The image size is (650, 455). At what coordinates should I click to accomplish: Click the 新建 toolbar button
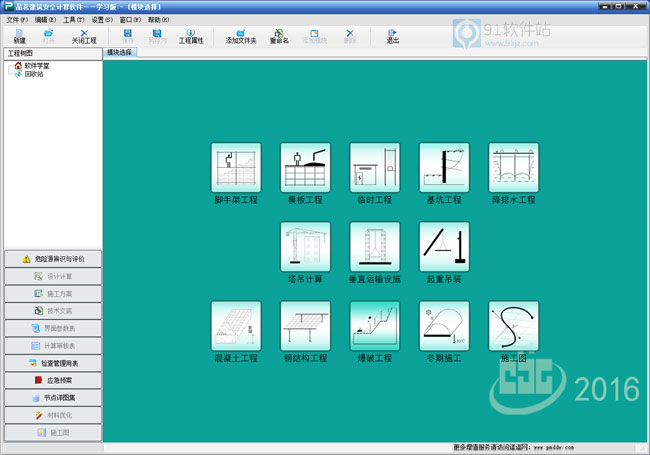[x=20, y=37]
